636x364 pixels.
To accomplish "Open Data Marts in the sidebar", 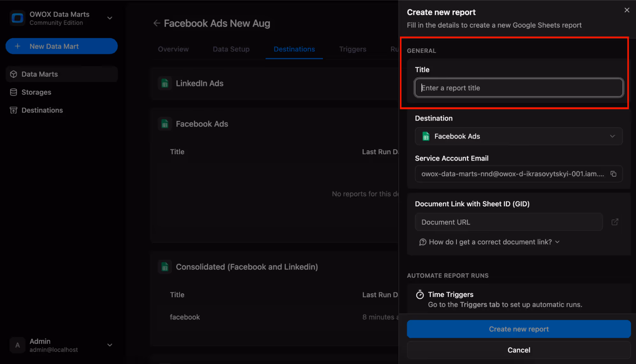I will (x=62, y=74).
